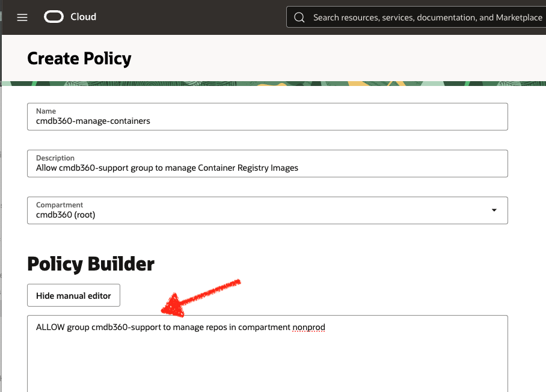Hide the manual editor
Screen dimensions: 546x392
73,295
